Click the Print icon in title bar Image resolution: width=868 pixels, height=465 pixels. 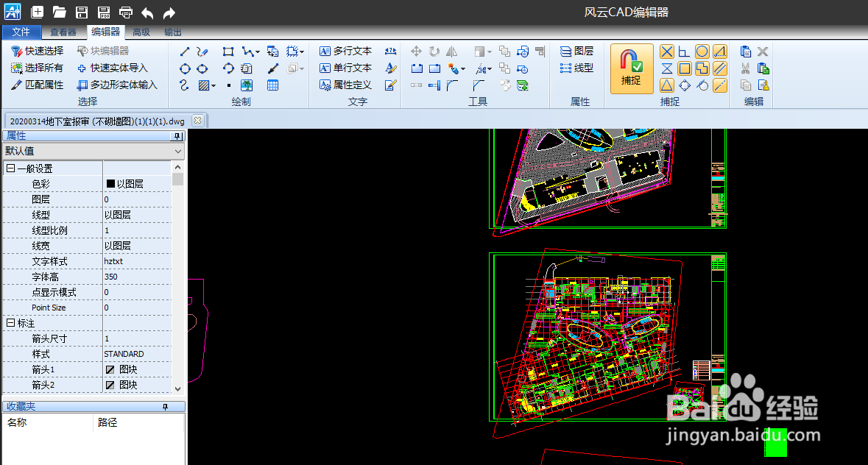126,13
